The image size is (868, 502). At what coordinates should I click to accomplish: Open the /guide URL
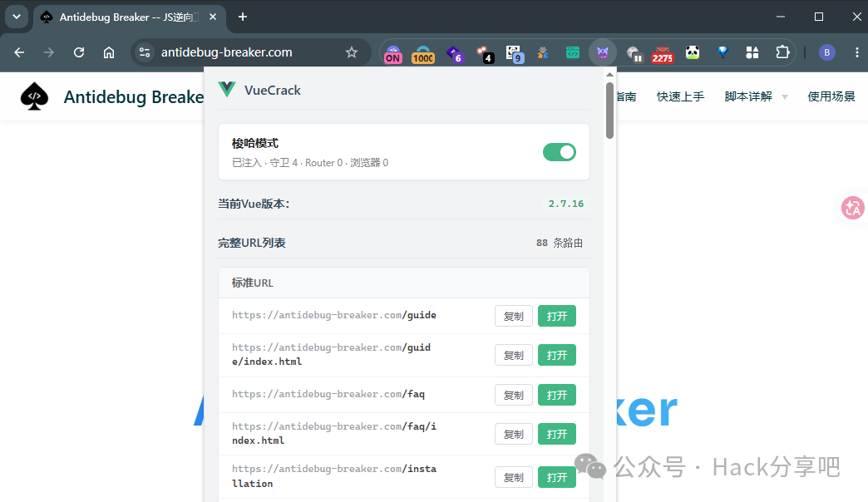(557, 316)
